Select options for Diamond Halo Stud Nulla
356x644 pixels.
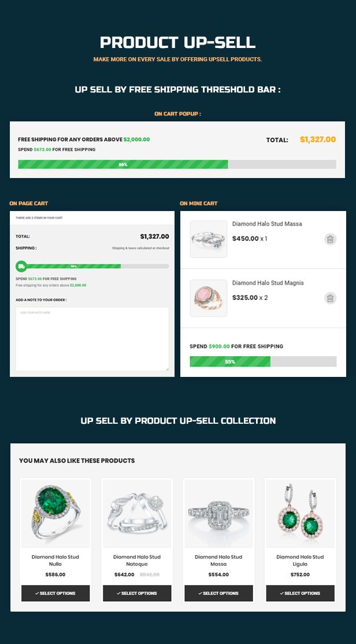tap(55, 593)
